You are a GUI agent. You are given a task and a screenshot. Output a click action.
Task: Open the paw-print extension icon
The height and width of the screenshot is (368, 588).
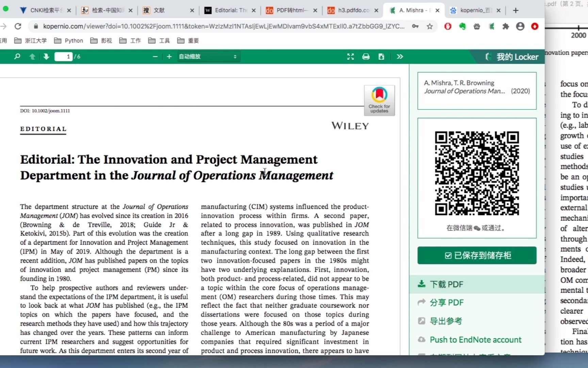477,26
